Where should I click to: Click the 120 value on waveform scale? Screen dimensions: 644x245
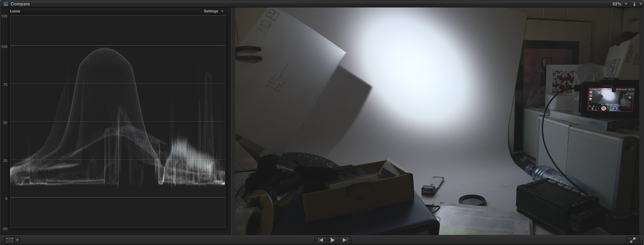click(4, 16)
